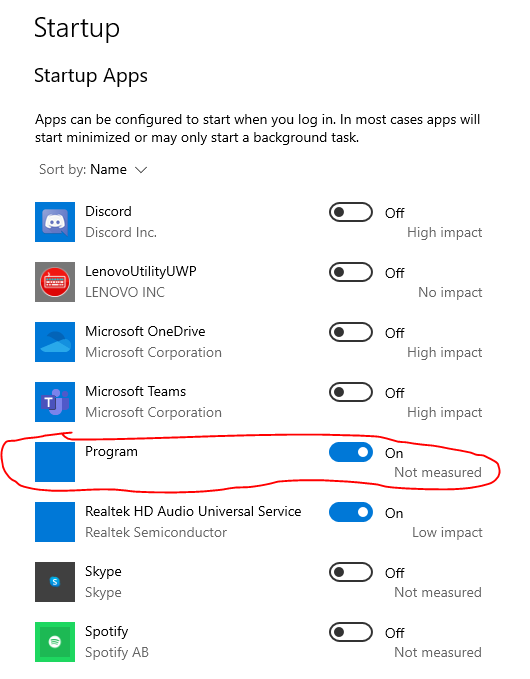
Task: Click the LenovoUtilityUWP name label
Action: [141, 272]
